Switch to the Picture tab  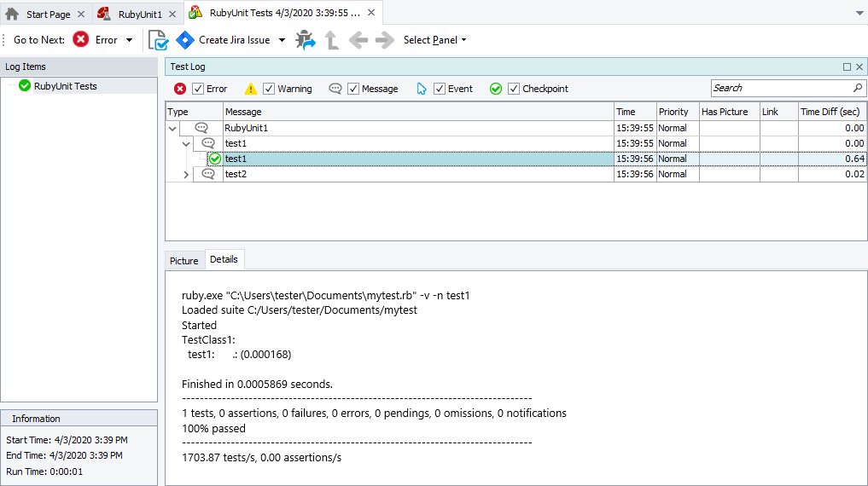pos(184,261)
